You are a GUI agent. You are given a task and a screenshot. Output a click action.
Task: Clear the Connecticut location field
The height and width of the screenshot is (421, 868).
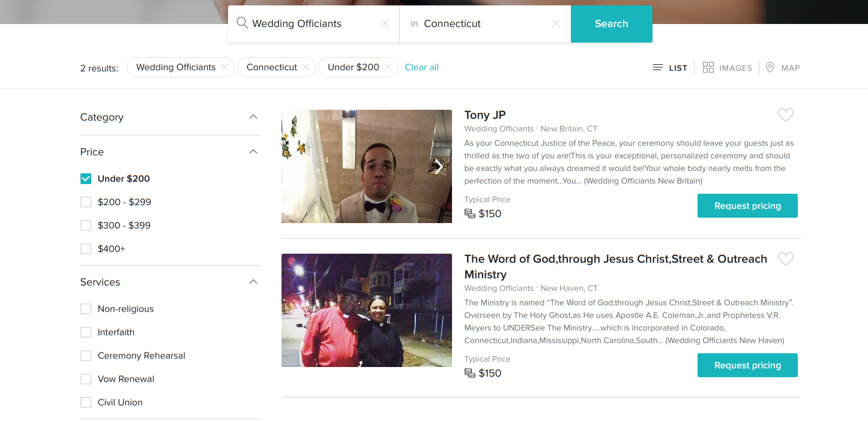click(556, 23)
